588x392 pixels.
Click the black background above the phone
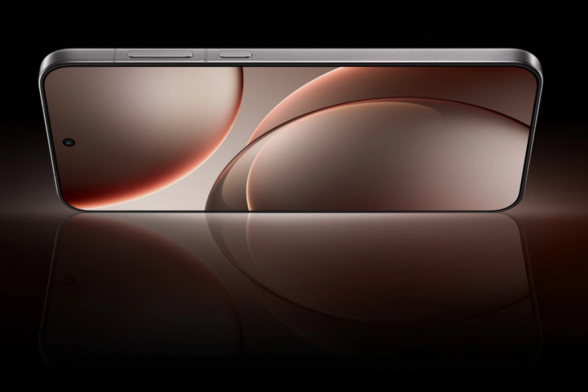[x=294, y=22]
